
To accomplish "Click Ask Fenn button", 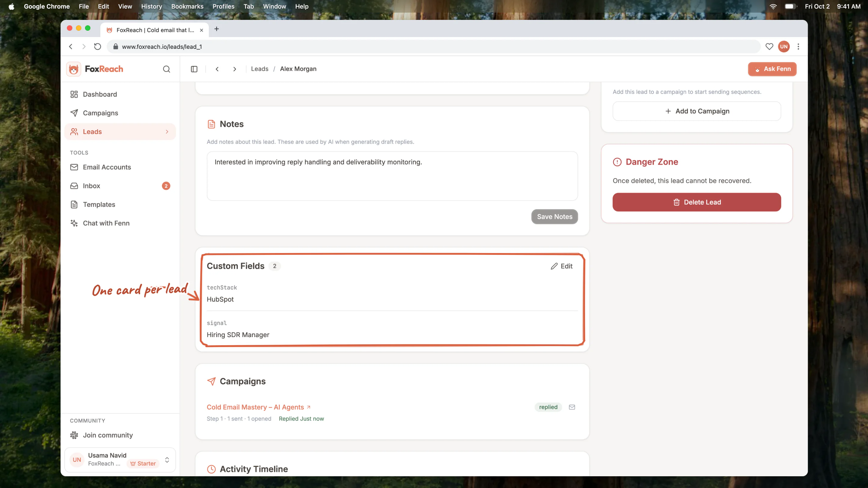I will click(x=772, y=69).
